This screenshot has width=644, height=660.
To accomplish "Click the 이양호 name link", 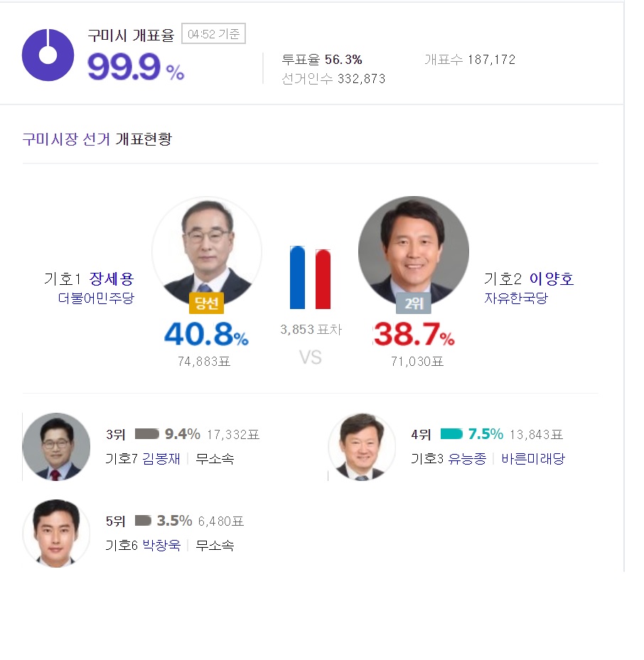I will [x=552, y=278].
